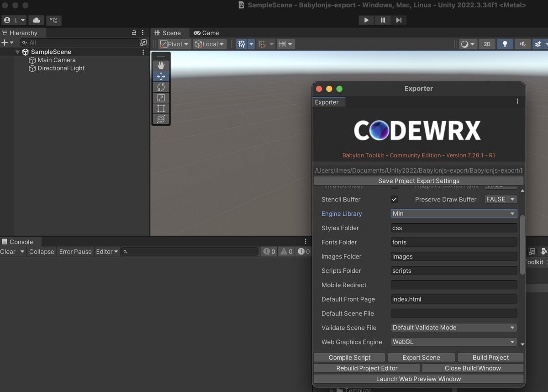Open the Preserve Draw Buffer FALSE dropdown

coord(501,199)
